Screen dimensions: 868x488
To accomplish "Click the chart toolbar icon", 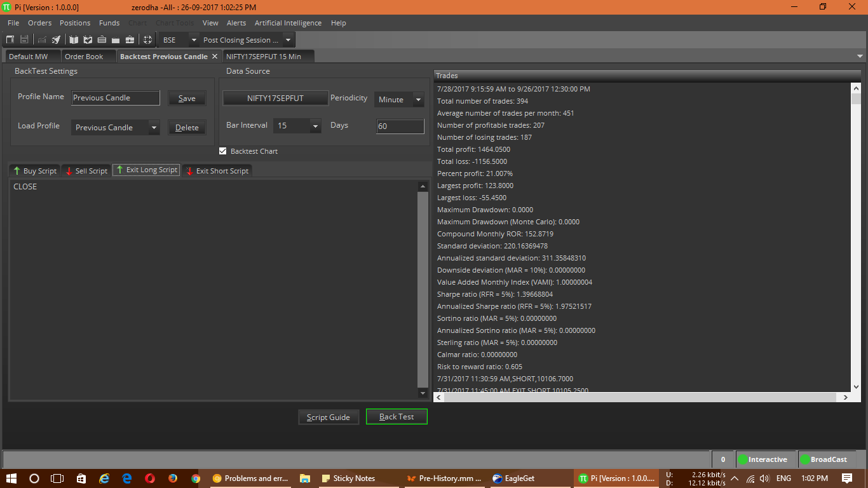I will pyautogui.click(x=43, y=39).
